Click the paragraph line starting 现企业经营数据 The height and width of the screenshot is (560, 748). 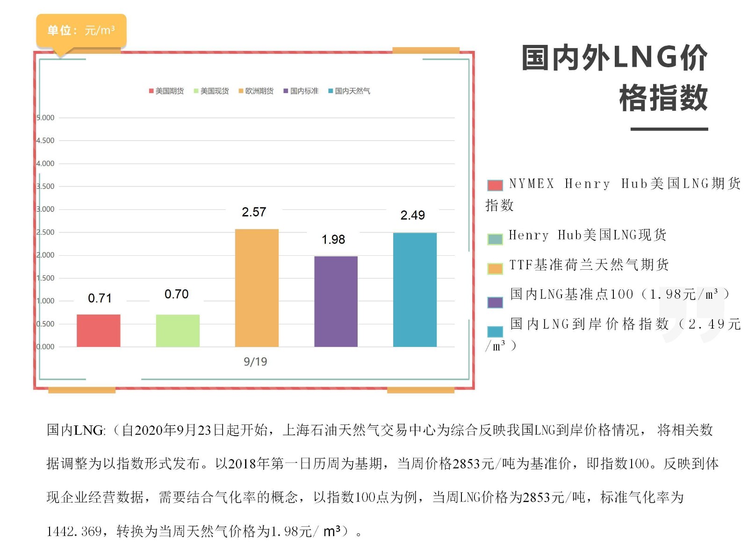(x=365, y=497)
